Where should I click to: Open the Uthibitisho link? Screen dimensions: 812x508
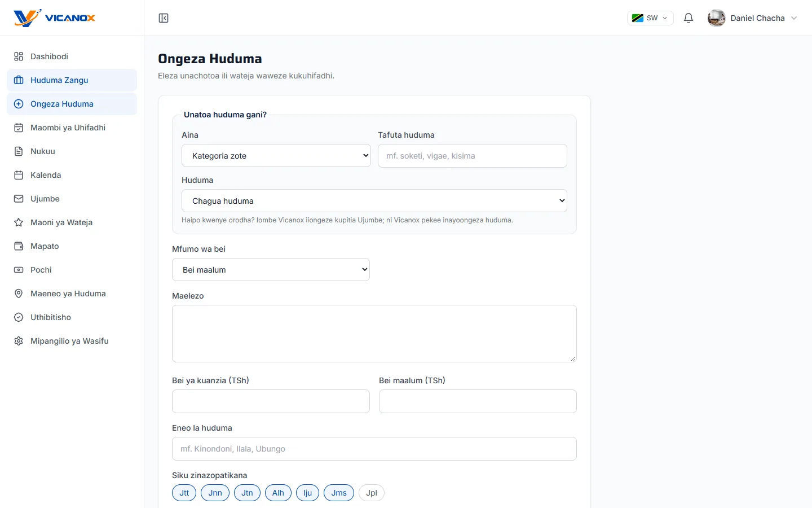pos(72,317)
